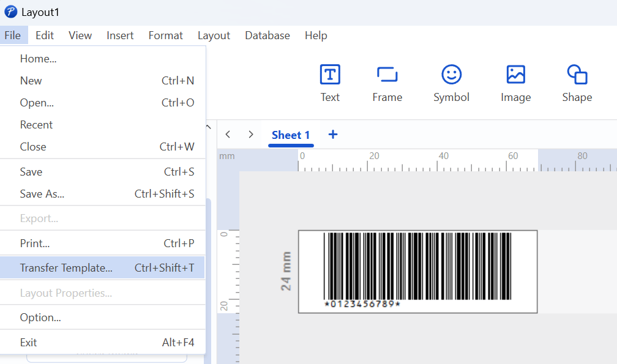
Task: Collapse the side panel chevron
Action: [208, 127]
